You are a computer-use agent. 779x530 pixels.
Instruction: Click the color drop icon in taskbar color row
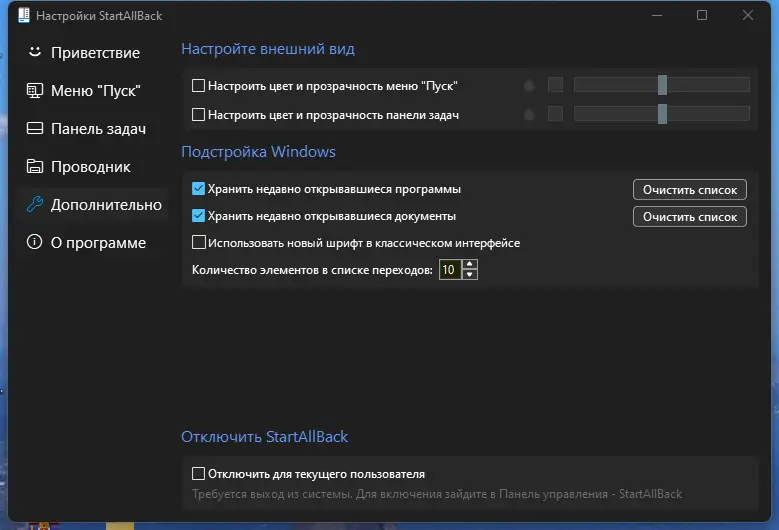coord(529,114)
